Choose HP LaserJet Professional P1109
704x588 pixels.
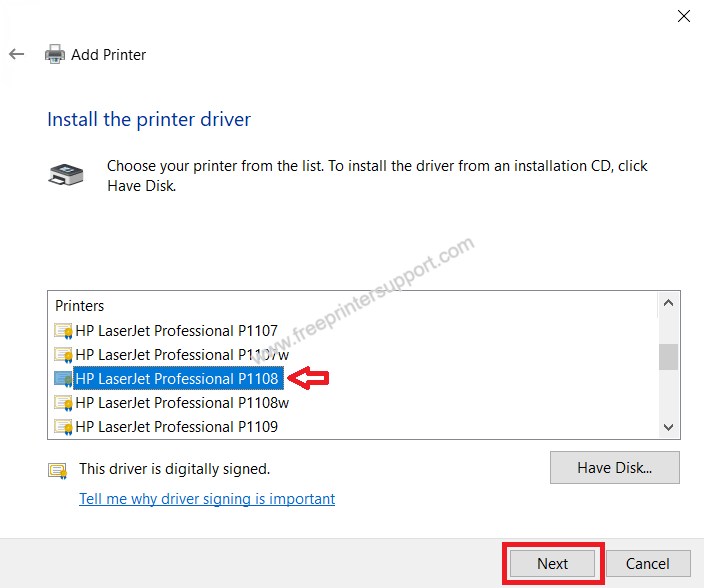point(176,427)
